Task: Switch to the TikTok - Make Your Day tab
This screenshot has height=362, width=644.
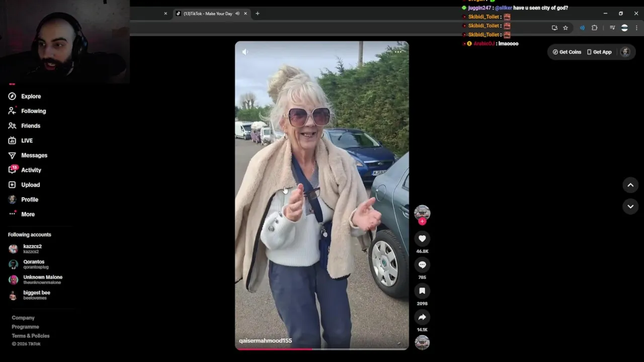Action: point(208,14)
